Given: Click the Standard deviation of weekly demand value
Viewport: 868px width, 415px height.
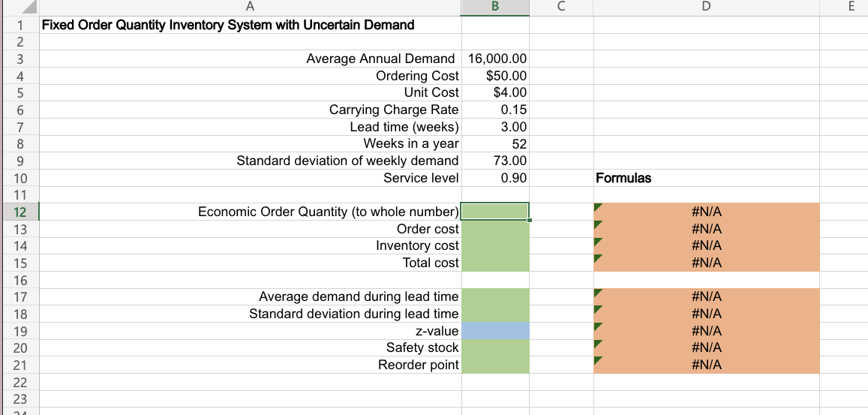Looking at the screenshot, I should coord(496,161).
